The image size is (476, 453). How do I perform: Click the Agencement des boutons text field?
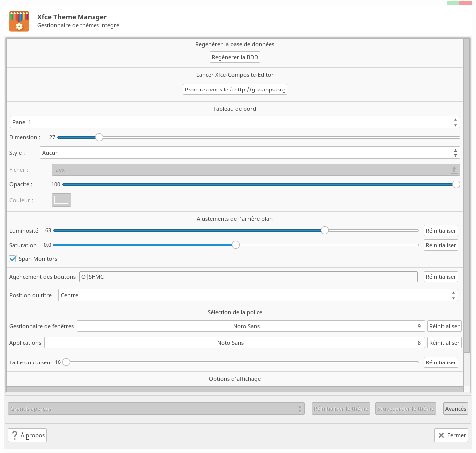coord(248,276)
